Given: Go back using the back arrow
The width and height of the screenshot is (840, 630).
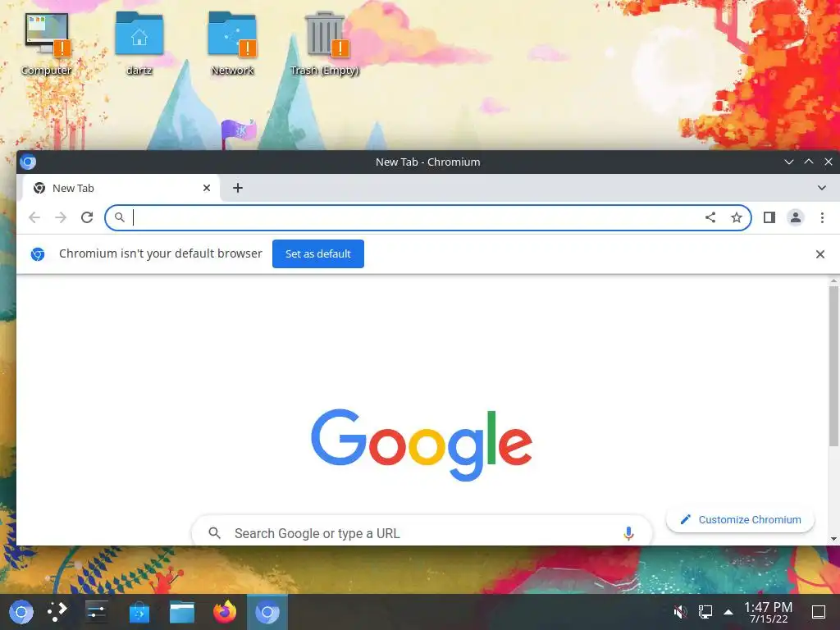Looking at the screenshot, I should 34,217.
